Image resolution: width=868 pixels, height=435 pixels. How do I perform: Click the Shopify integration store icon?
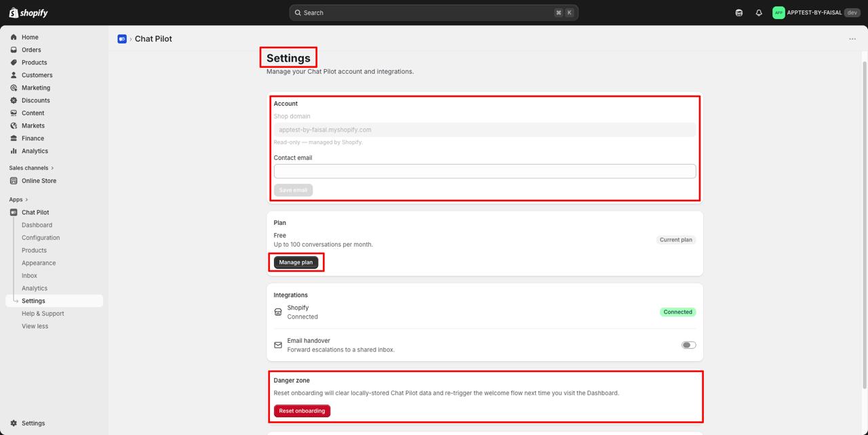pyautogui.click(x=278, y=312)
